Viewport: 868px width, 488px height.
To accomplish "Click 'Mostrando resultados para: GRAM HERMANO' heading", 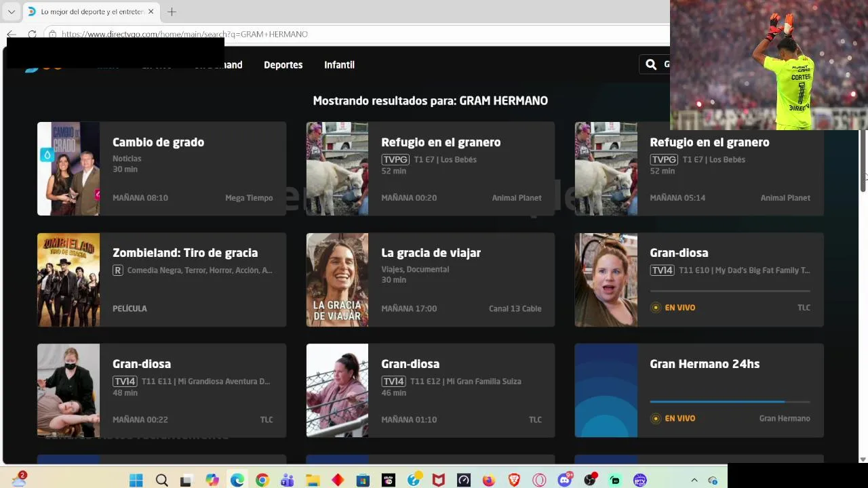I will 431,100.
